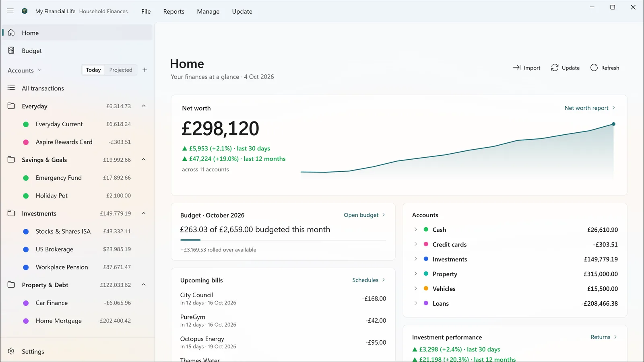Collapse the Everyday account group
The height and width of the screenshot is (362, 644).
(144, 106)
